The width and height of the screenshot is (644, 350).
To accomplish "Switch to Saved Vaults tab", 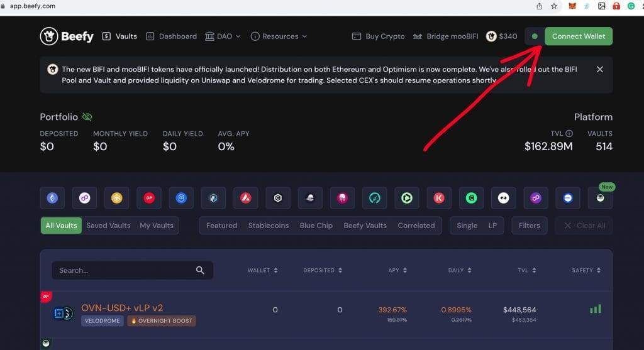I will [108, 226].
